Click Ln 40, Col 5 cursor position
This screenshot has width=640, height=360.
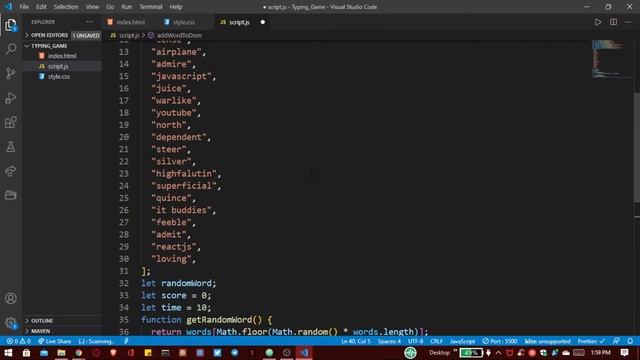[356, 341]
